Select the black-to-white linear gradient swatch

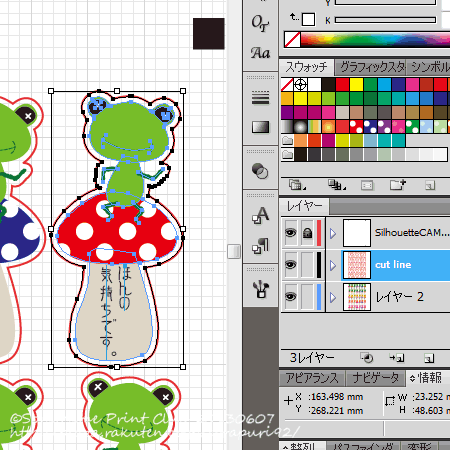click(x=287, y=127)
